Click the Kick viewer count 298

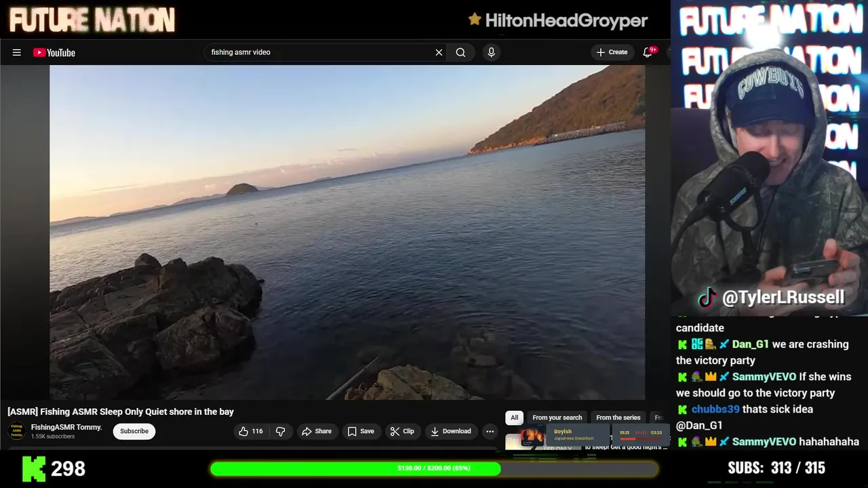(x=54, y=468)
